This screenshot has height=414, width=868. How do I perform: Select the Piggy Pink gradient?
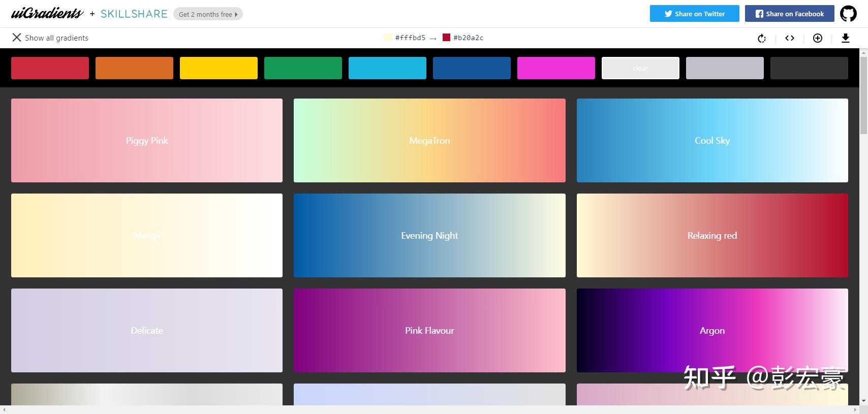(x=147, y=140)
